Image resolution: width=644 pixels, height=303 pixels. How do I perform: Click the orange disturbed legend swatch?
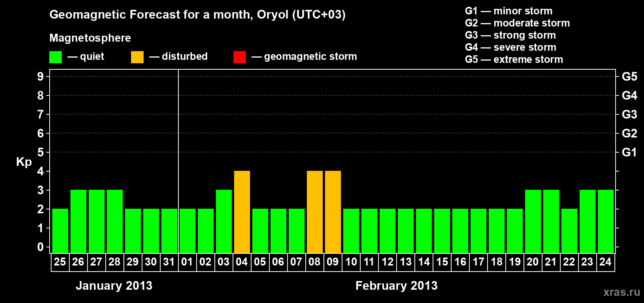click(137, 57)
